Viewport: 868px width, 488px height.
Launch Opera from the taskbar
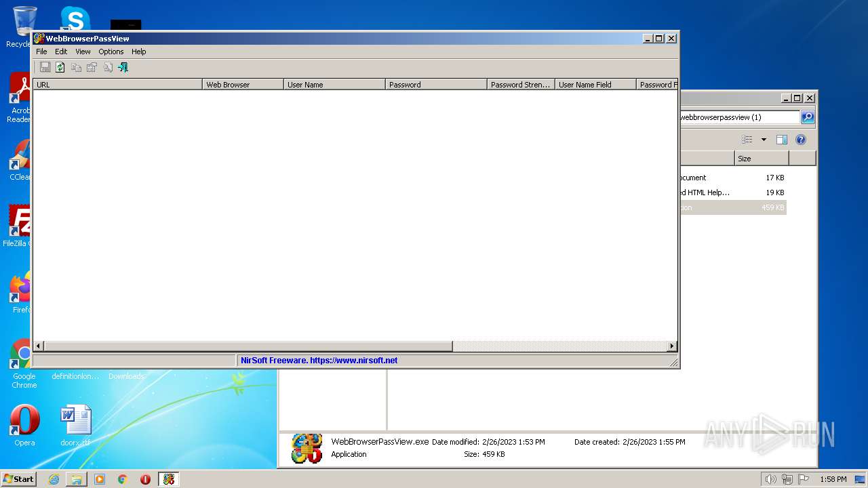coord(145,479)
